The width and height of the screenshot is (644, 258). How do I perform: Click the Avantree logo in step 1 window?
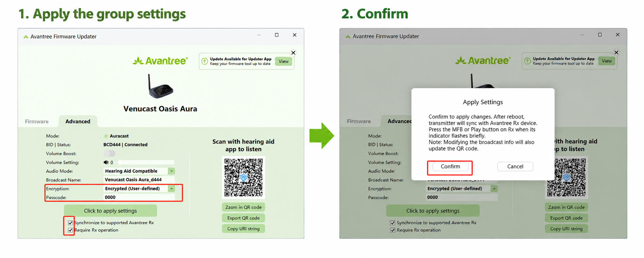coord(160,61)
